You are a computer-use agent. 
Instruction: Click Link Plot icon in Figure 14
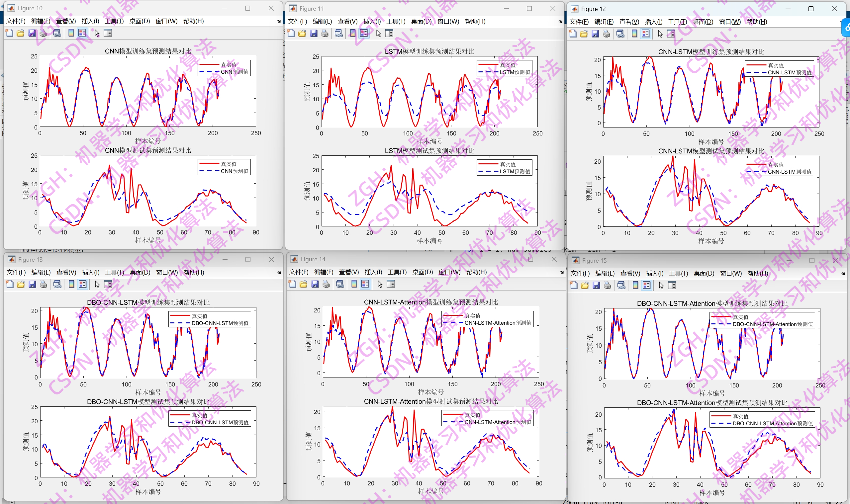coord(340,284)
